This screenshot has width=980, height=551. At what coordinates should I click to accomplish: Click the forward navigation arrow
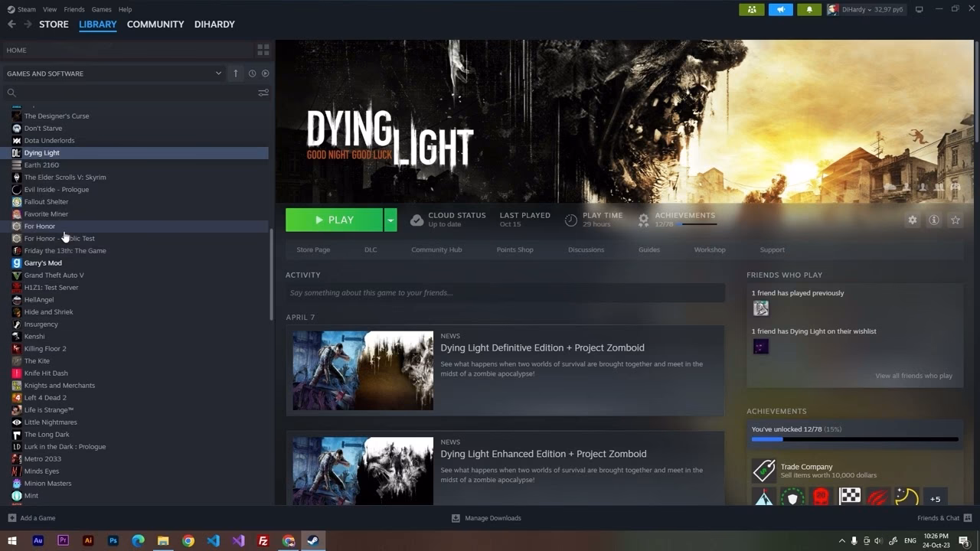(x=28, y=24)
